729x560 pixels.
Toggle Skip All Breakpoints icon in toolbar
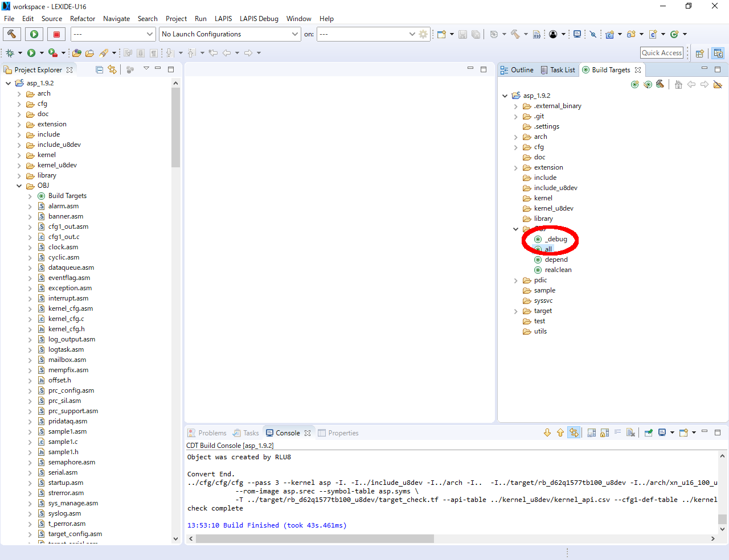click(x=593, y=34)
